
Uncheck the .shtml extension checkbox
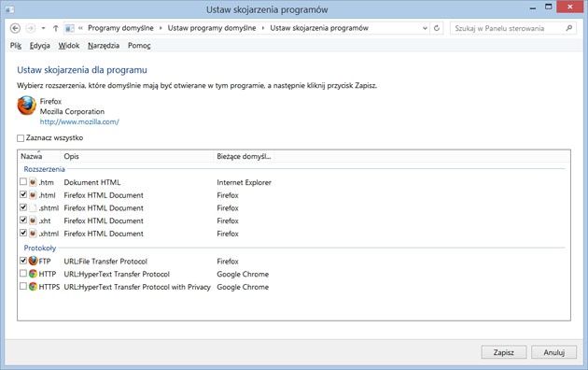(23, 207)
